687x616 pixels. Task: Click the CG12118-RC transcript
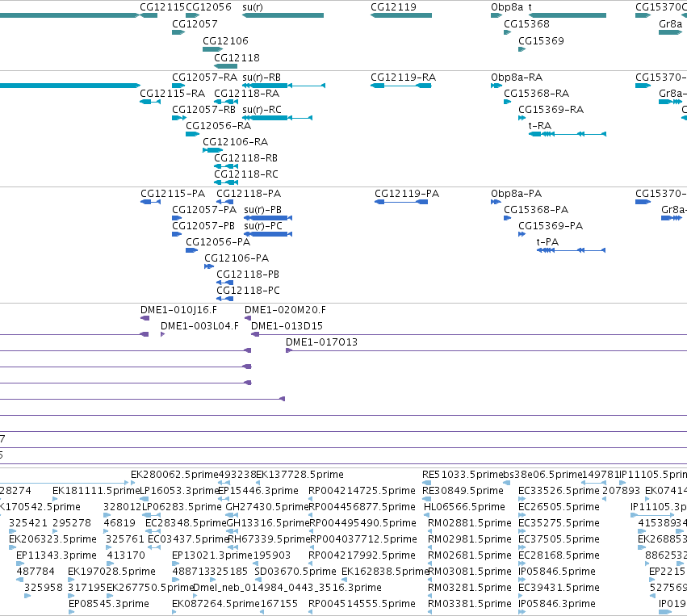[226, 182]
